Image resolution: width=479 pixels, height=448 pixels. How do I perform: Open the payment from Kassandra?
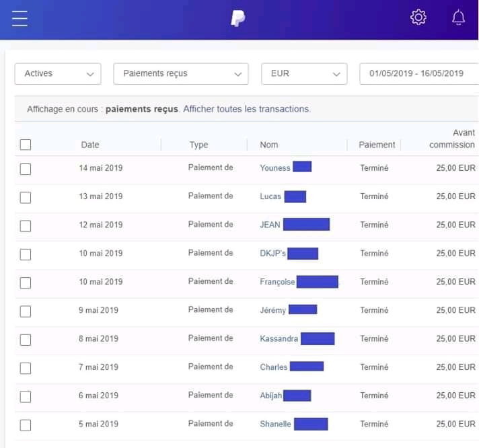[279, 338]
